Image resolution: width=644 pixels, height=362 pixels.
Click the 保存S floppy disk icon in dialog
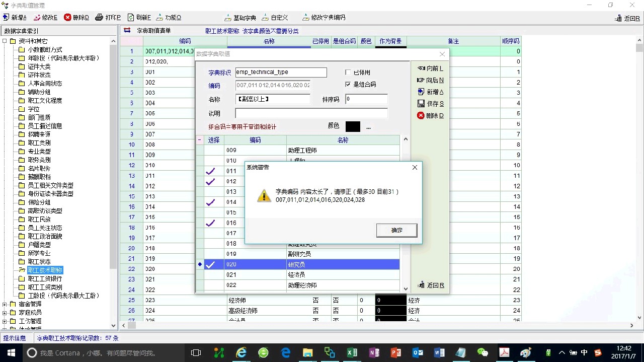(421, 104)
